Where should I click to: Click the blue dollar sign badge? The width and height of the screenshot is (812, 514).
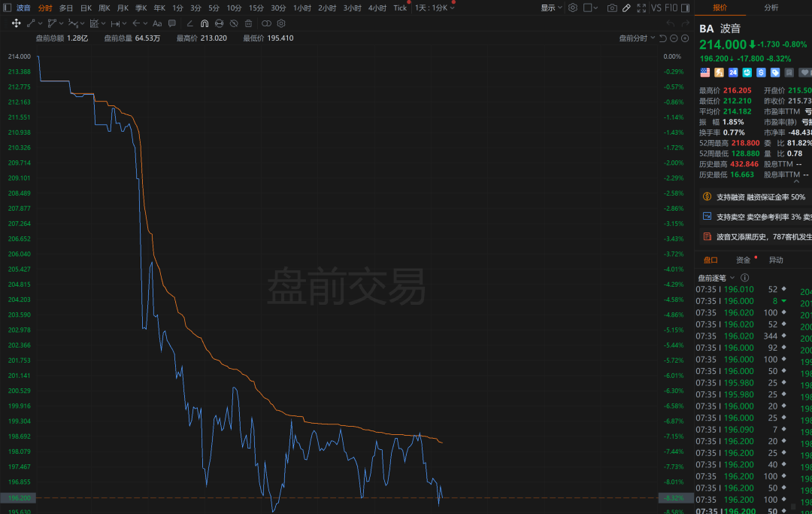[x=761, y=72]
